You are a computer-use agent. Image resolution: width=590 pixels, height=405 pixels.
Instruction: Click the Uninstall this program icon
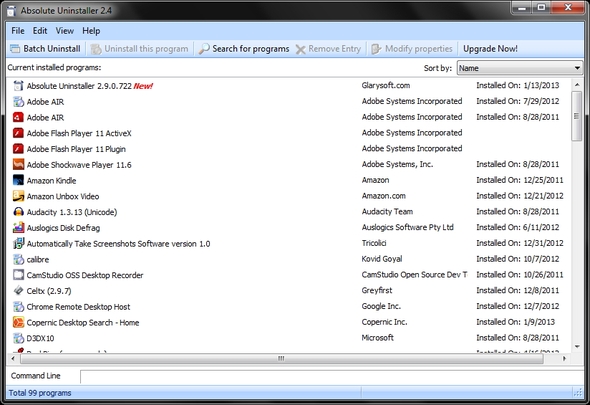96,49
